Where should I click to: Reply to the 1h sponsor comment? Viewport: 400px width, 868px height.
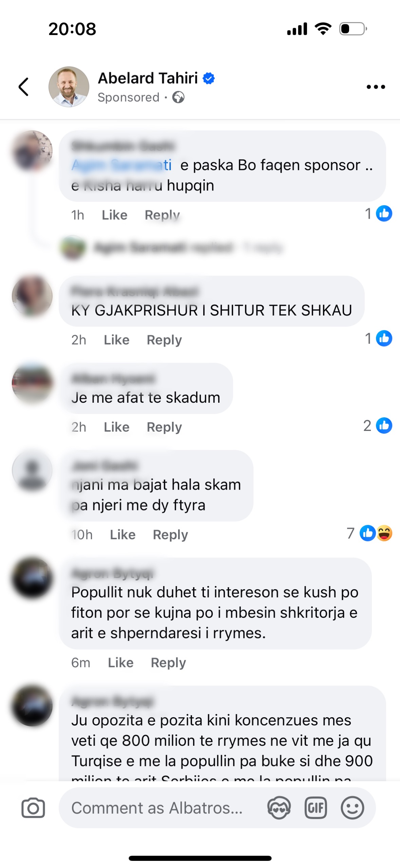[162, 215]
